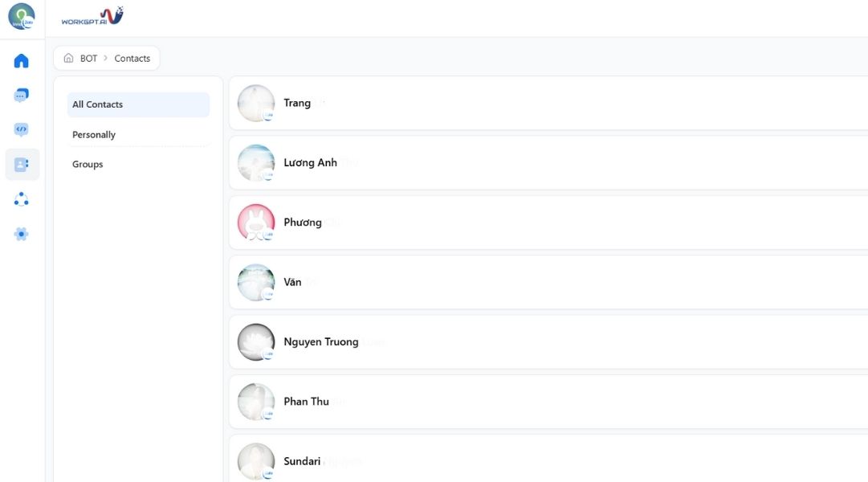Click your profile picture at top left

click(x=21, y=16)
